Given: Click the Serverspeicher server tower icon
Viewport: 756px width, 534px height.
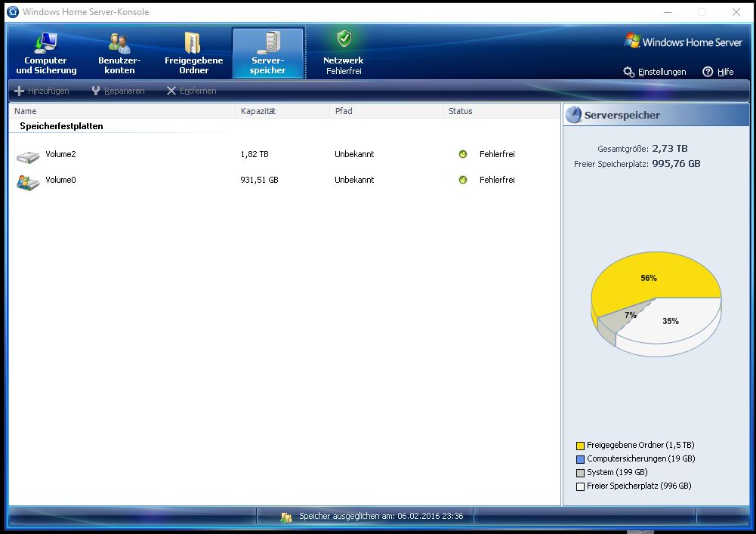Looking at the screenshot, I should [269, 43].
